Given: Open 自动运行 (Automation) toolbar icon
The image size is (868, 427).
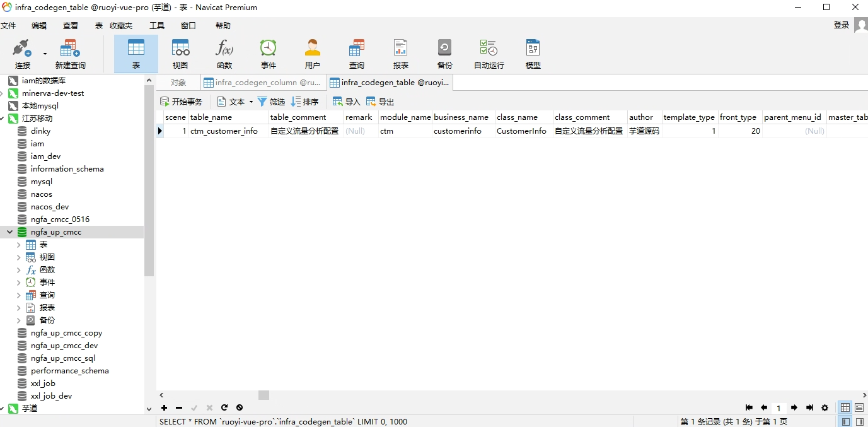Looking at the screenshot, I should (489, 54).
